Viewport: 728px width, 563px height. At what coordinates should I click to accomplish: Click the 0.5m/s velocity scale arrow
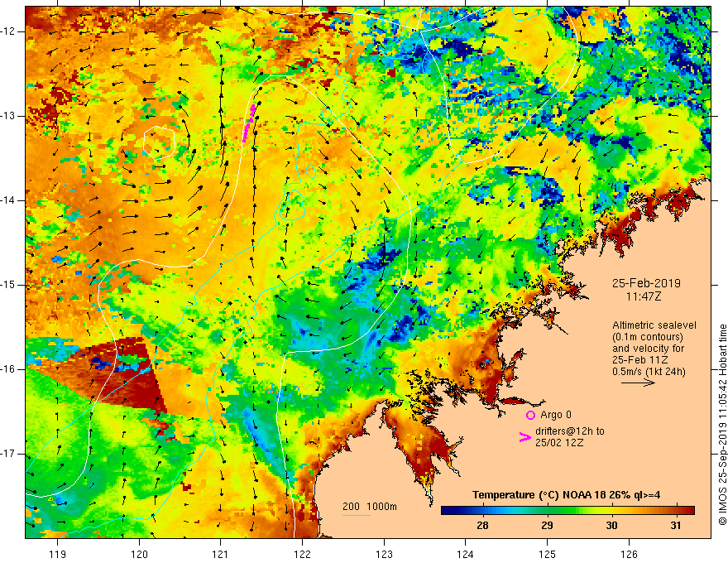point(638,383)
